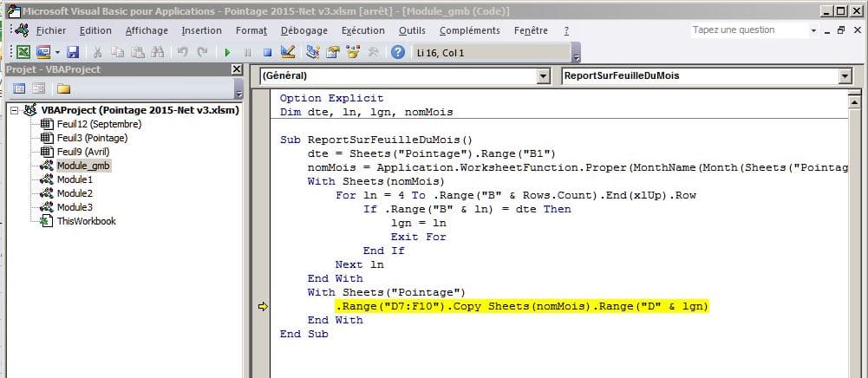Select Module1 in the project tree
The image size is (868, 378).
(74, 179)
